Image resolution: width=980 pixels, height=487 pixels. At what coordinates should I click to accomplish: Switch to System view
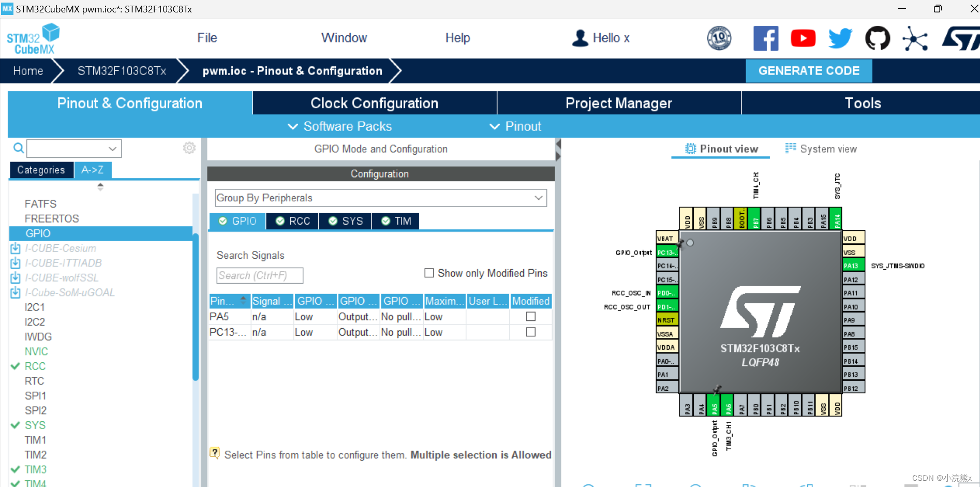pyautogui.click(x=821, y=149)
